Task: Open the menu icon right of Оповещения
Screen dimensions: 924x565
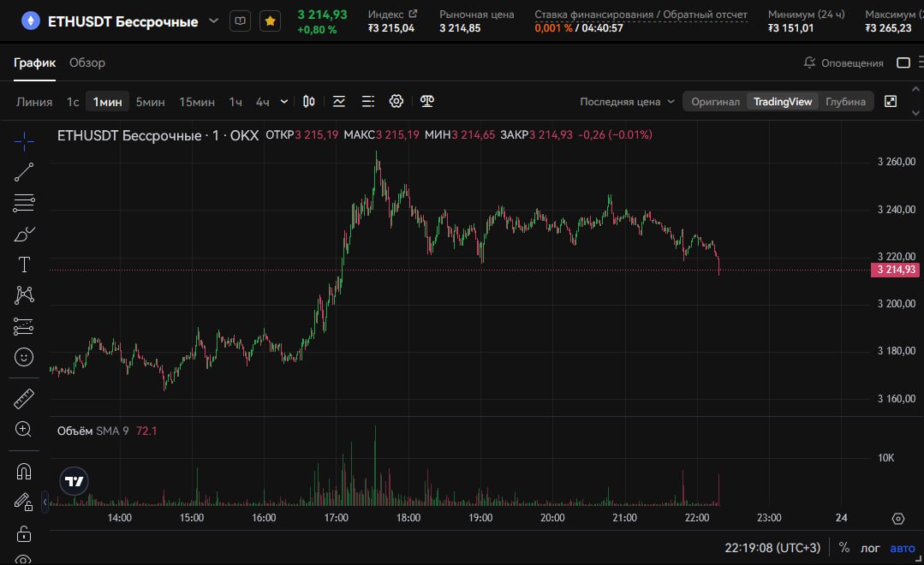Action: (x=921, y=62)
